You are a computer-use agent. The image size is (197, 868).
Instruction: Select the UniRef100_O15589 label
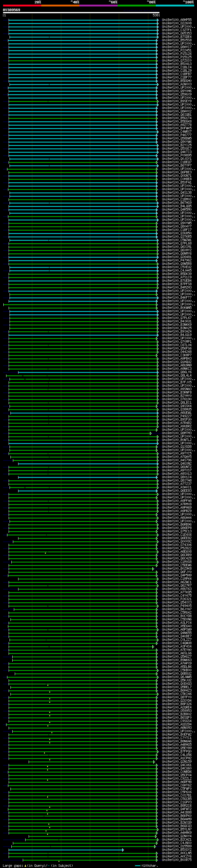pos(177,846)
